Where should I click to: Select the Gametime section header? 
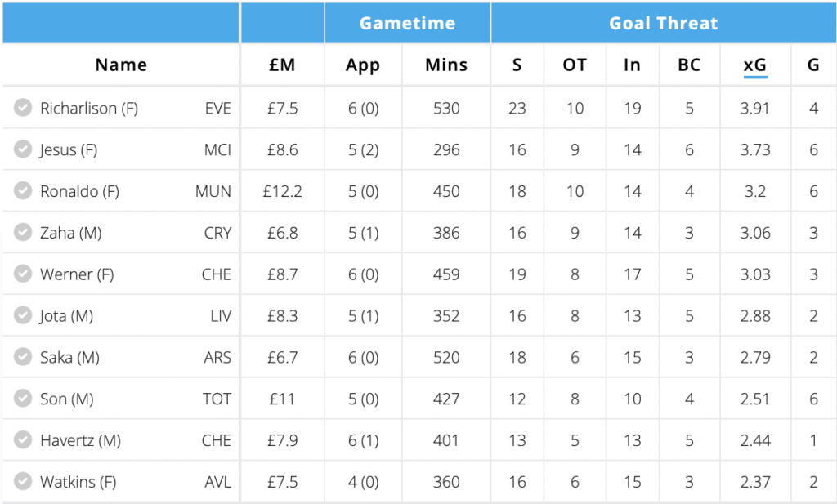(x=407, y=23)
